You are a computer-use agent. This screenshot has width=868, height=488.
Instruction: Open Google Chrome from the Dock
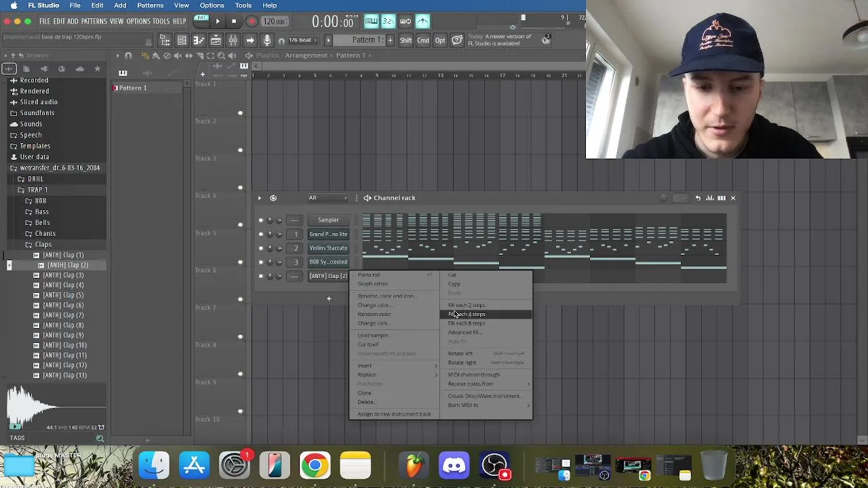pyautogui.click(x=315, y=466)
